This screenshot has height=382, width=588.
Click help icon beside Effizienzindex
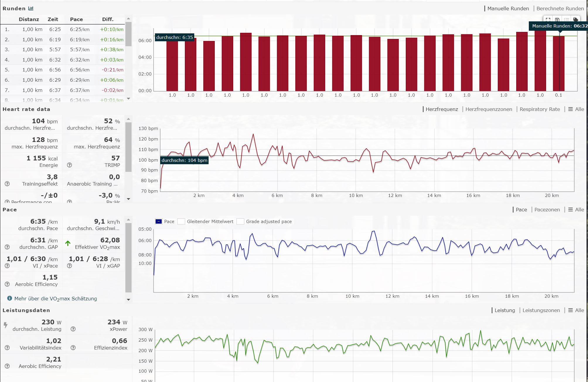pyautogui.click(x=73, y=348)
